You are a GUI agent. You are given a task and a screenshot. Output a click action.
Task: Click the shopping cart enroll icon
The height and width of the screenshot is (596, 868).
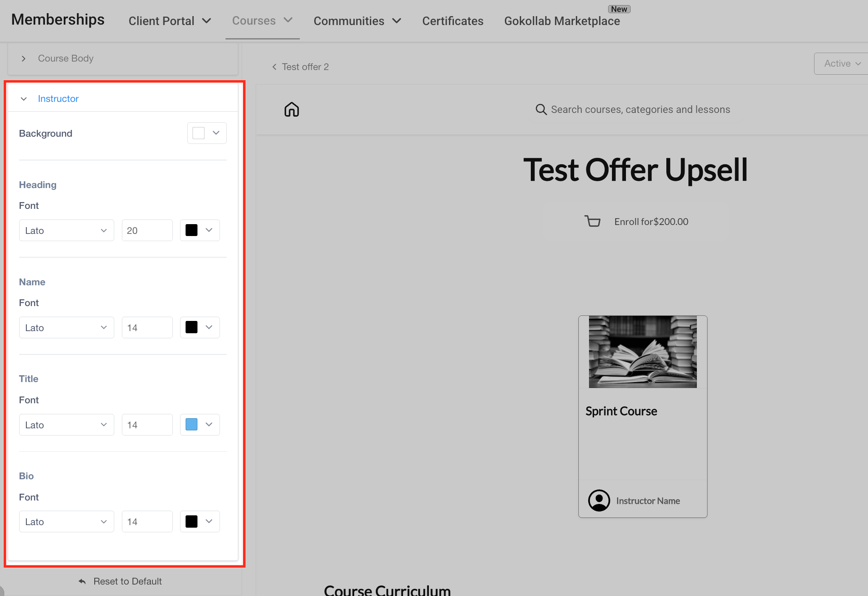click(592, 221)
